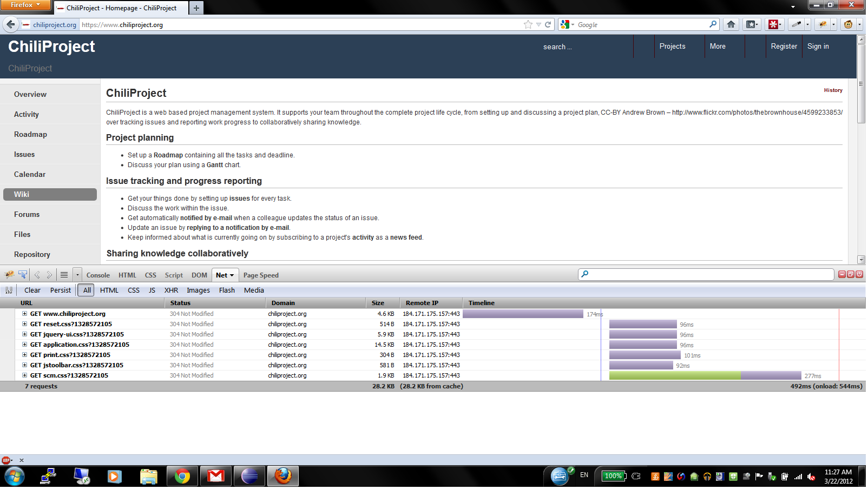Filter net requests by JS
Screen dimensions: 868x489
152,290
